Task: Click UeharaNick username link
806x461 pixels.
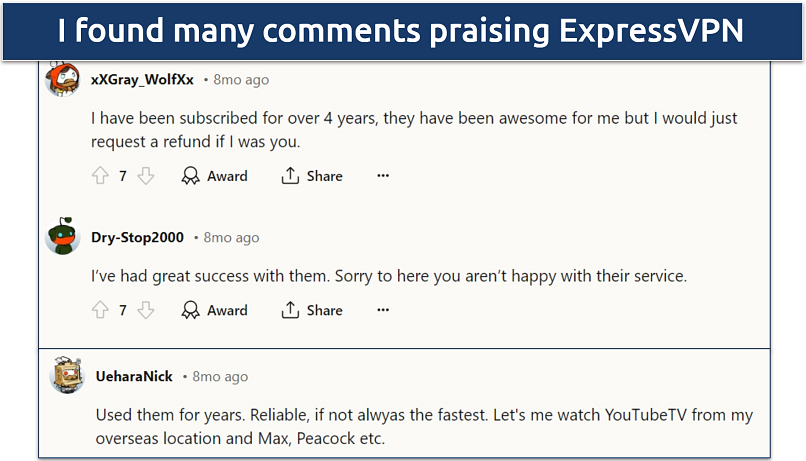Action: click(135, 376)
